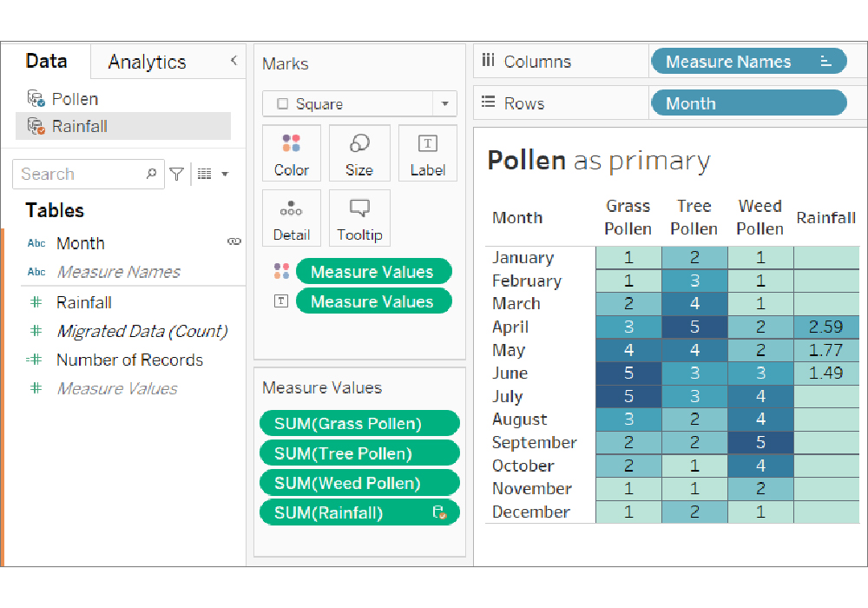Click the magnifier icon in Search box
Screen dimensions: 868x608
(151, 174)
